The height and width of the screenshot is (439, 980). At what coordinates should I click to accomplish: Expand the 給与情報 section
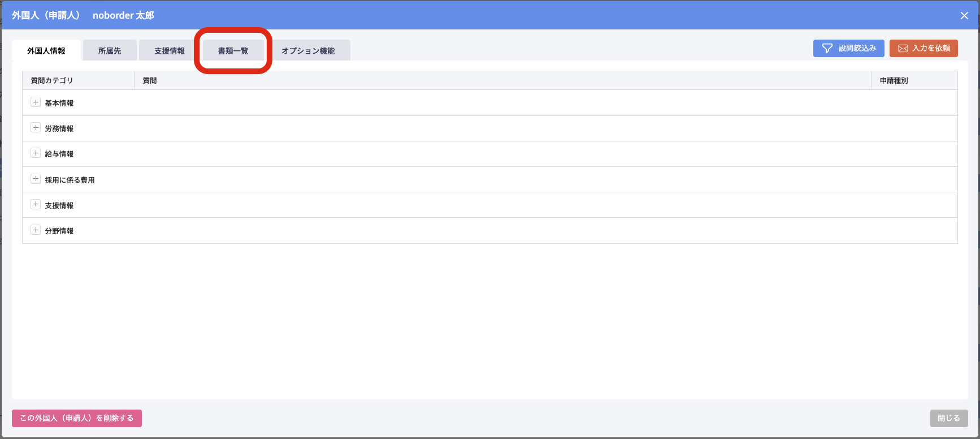pos(36,153)
